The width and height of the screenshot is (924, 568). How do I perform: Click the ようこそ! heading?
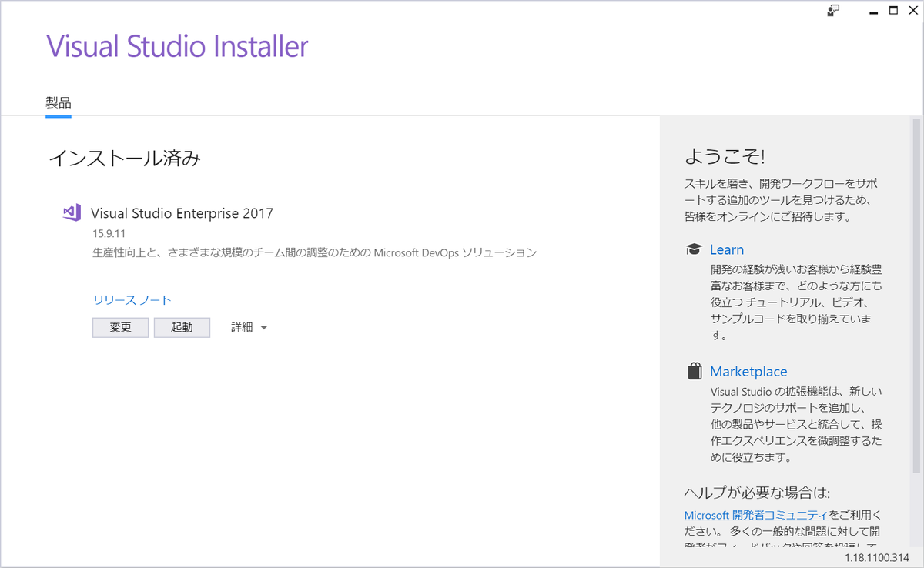pos(725,157)
